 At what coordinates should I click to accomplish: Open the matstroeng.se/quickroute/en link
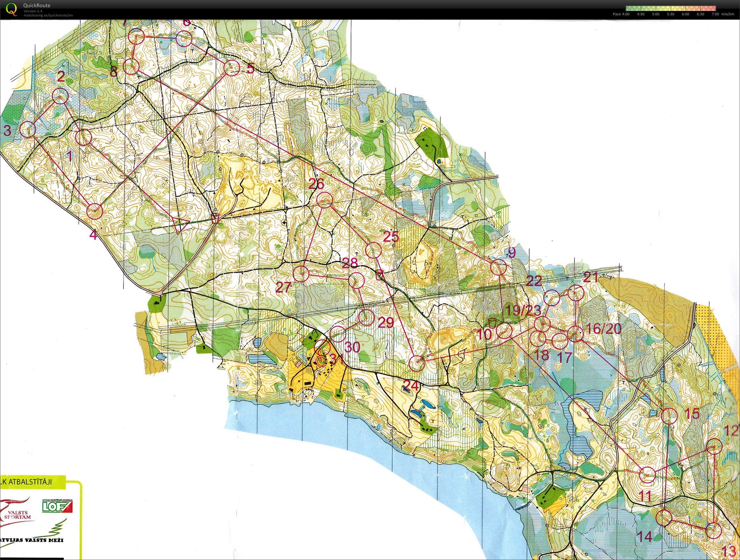(x=48, y=16)
